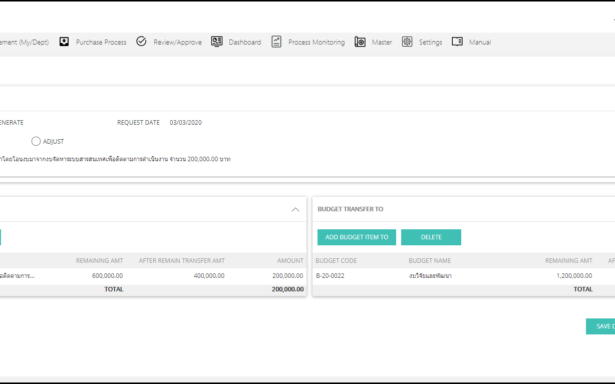Click the DELETE button
Viewport: 615px width, 384px height.
[431, 237]
